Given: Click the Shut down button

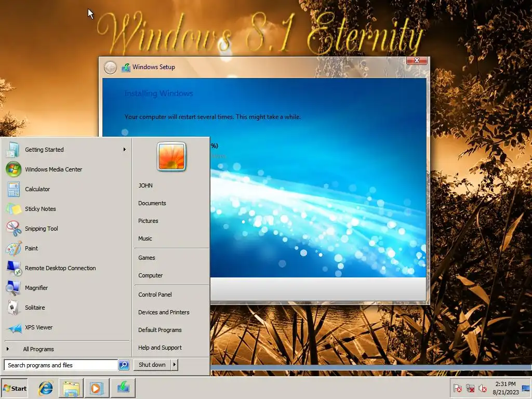Looking at the screenshot, I should point(152,365).
